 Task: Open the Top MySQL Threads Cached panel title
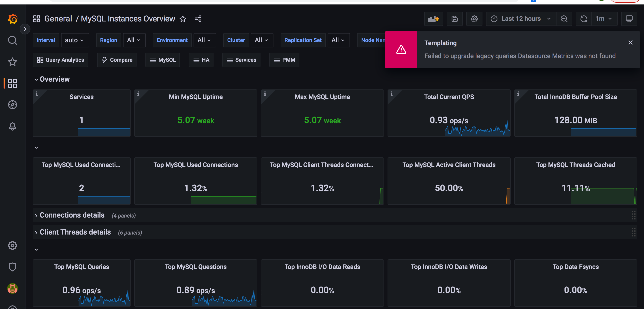(576, 165)
